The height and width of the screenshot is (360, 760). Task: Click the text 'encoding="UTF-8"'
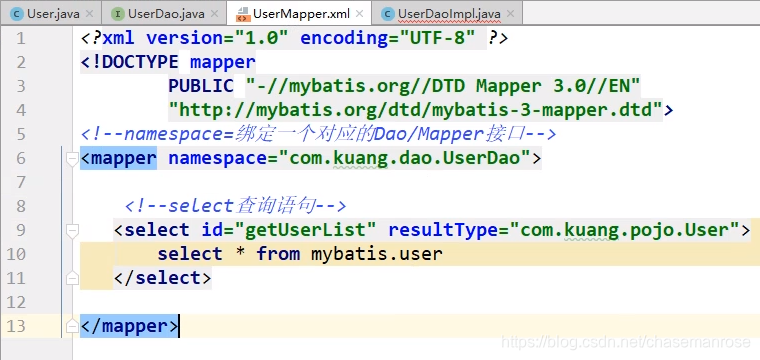coord(388,38)
